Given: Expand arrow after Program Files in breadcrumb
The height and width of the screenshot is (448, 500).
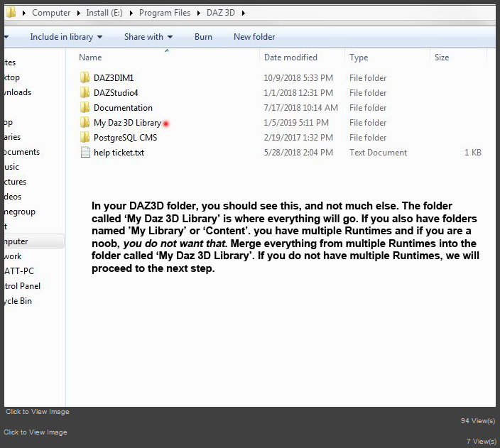Looking at the screenshot, I should tap(199, 13).
